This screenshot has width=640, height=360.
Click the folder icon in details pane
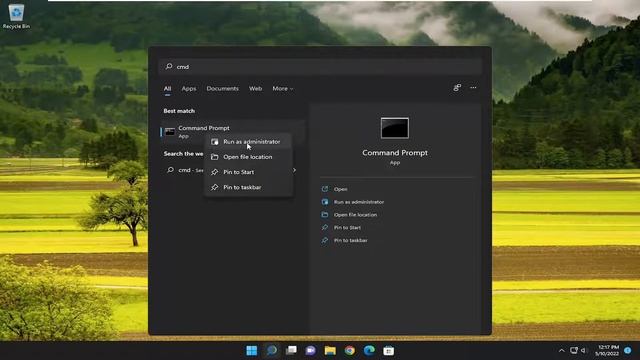click(x=325, y=215)
